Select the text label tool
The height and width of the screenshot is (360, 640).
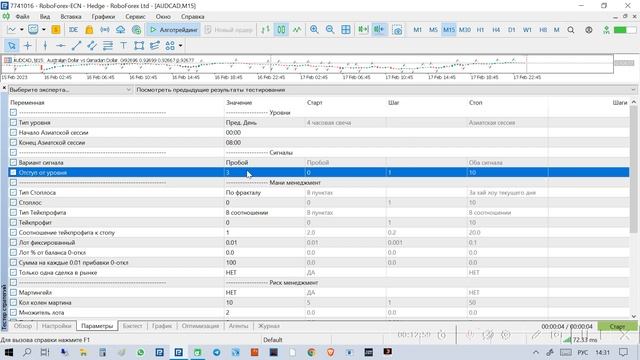(123, 45)
